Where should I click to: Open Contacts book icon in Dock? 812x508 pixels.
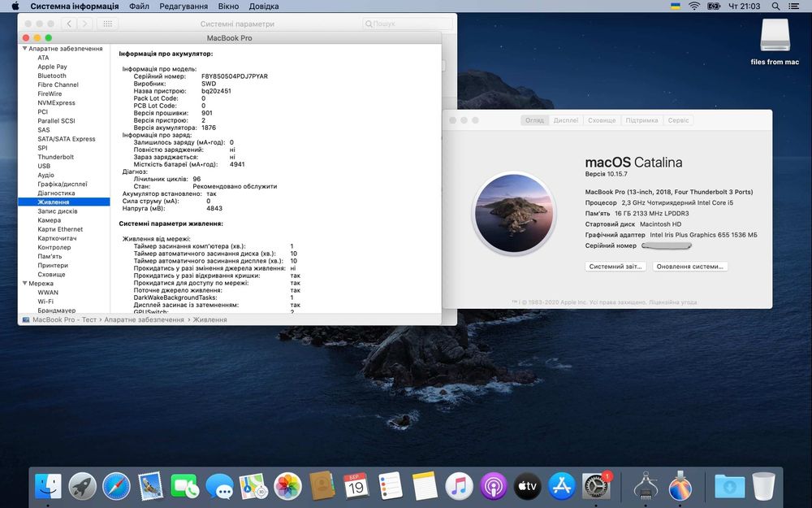tap(322, 487)
